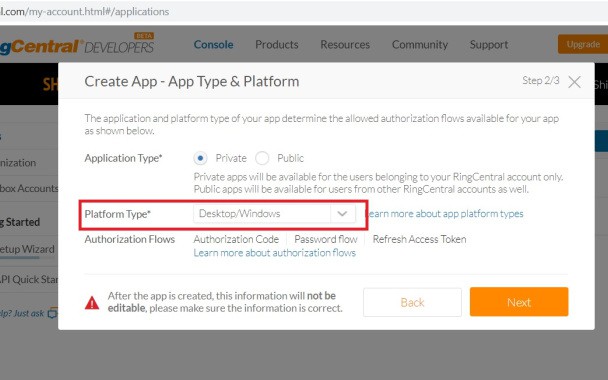This screenshot has height=380, width=608.
Task: Open the Community menu
Action: click(x=420, y=45)
